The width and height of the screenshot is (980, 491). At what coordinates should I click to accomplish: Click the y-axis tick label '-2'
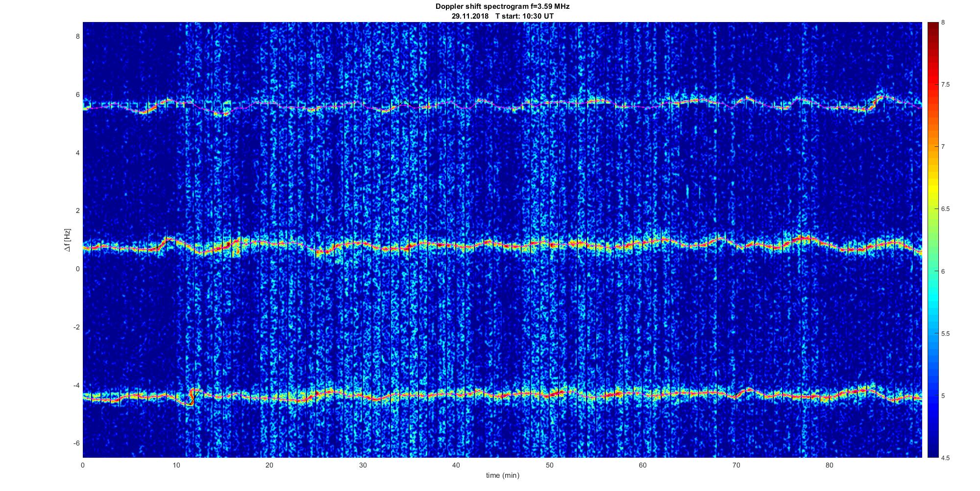[x=76, y=327]
